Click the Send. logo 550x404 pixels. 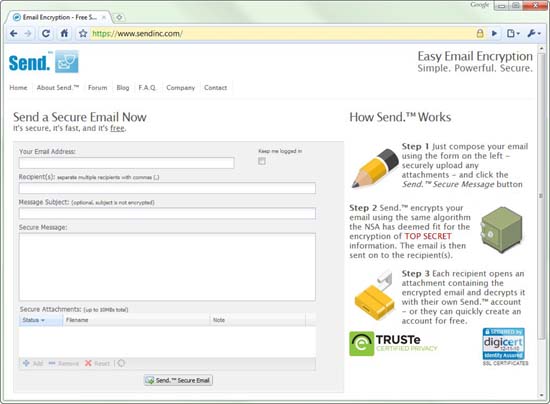(30, 63)
